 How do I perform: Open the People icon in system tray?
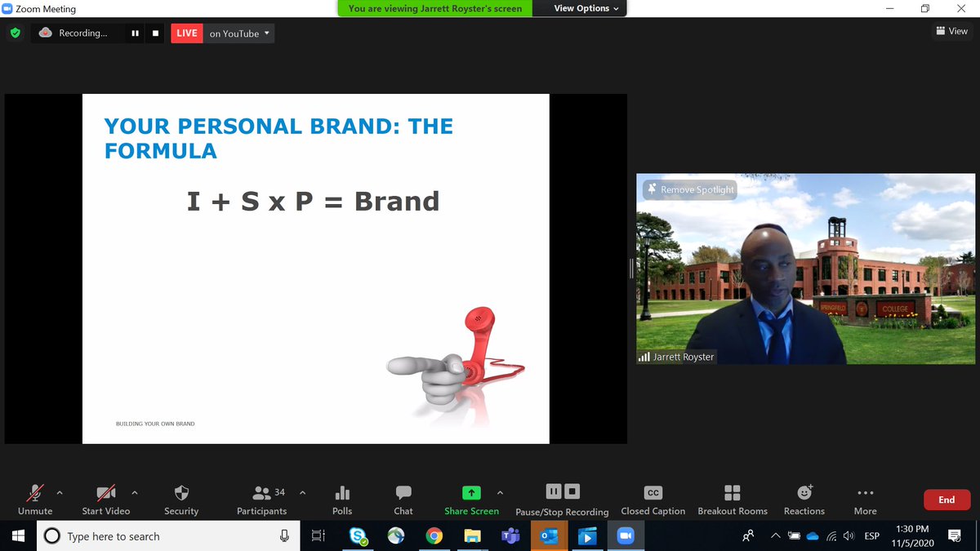point(748,536)
